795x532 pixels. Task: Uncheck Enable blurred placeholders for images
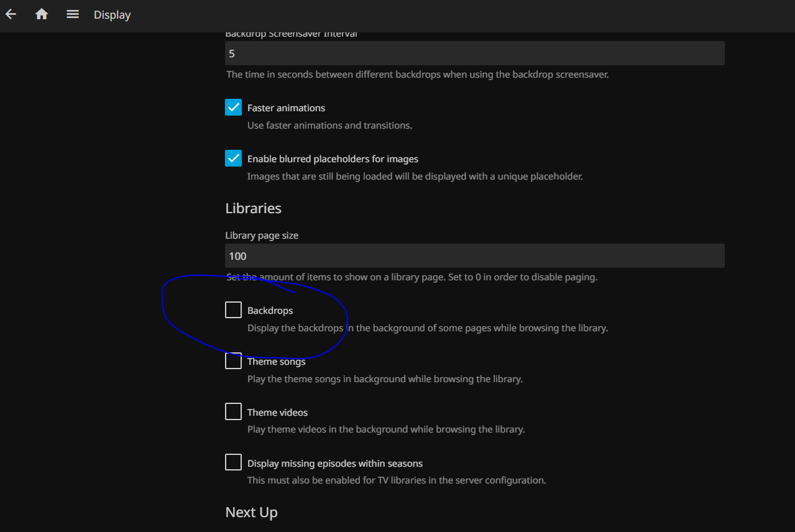click(x=233, y=158)
